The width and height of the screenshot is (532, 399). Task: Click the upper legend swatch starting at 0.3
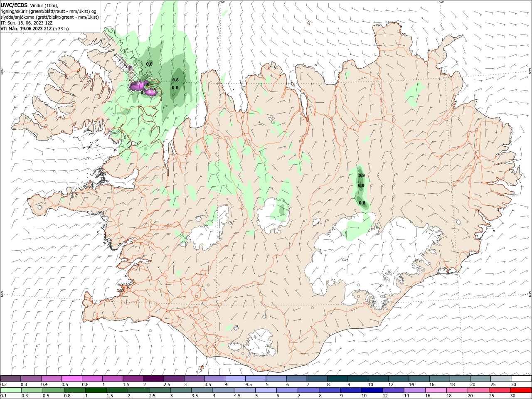click(x=31, y=379)
